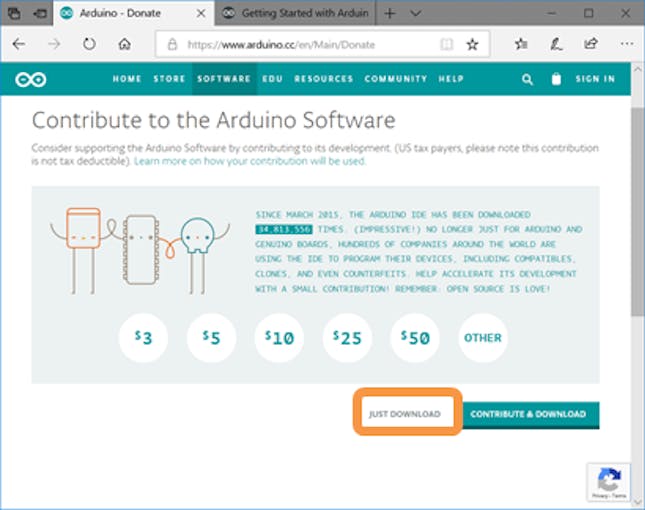This screenshot has height=510, width=645.
Task: Open the RESOURCES menu item
Action: tap(324, 79)
